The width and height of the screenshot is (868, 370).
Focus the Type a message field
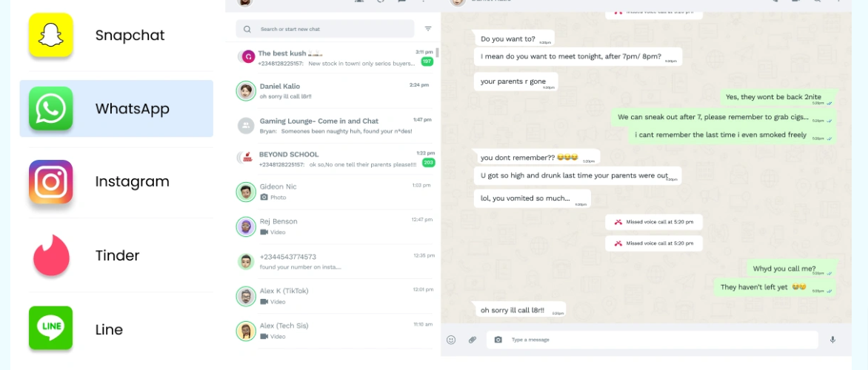(652, 340)
